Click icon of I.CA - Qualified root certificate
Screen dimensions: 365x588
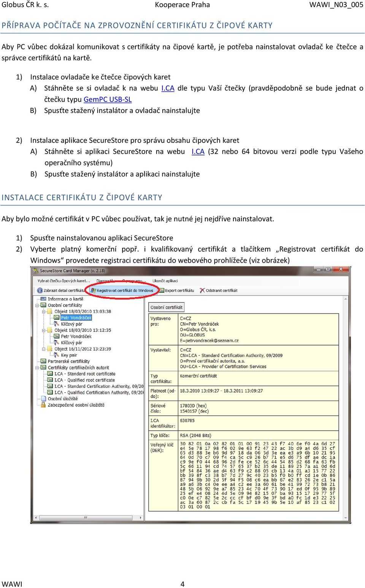[x=50, y=380]
